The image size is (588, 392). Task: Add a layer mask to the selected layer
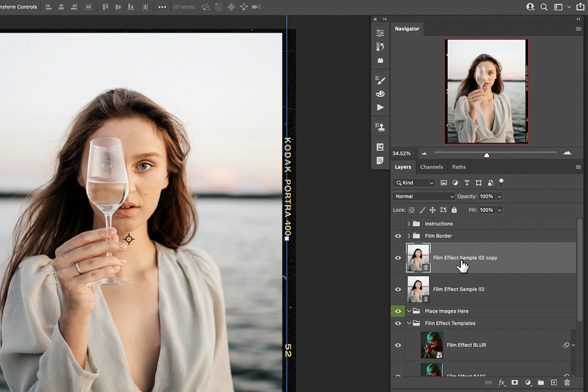coord(514,382)
